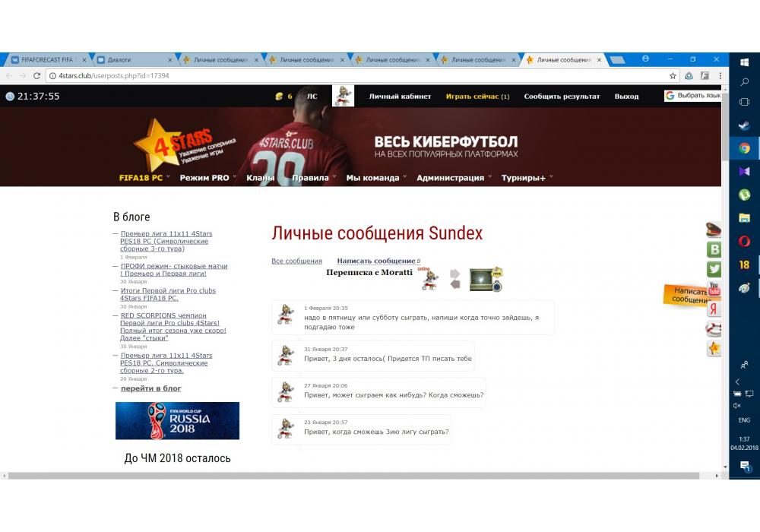Open the lifebuoy help side button
Image resolution: width=760 pixels, height=532 pixels.
714,328
